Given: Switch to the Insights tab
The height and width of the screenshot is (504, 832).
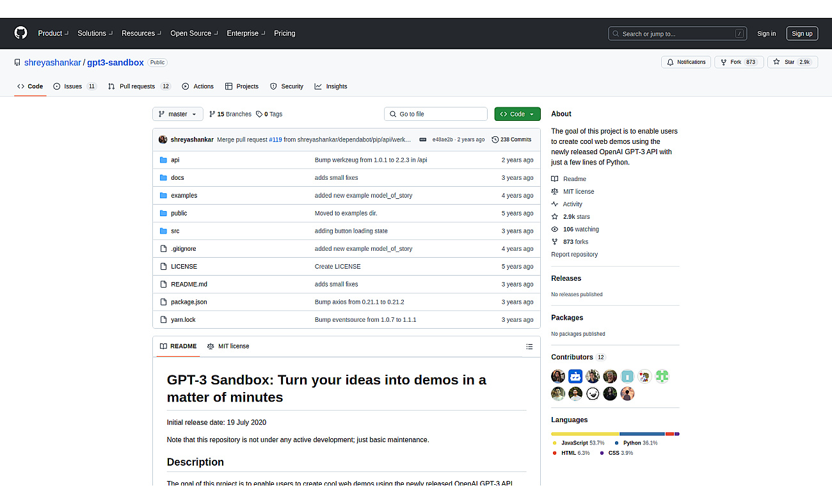Looking at the screenshot, I should 331,86.
